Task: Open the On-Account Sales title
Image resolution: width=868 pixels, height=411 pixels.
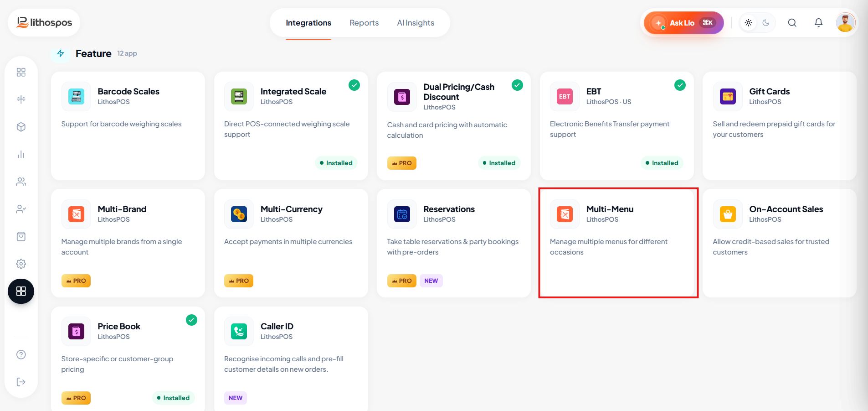Action: click(x=786, y=209)
